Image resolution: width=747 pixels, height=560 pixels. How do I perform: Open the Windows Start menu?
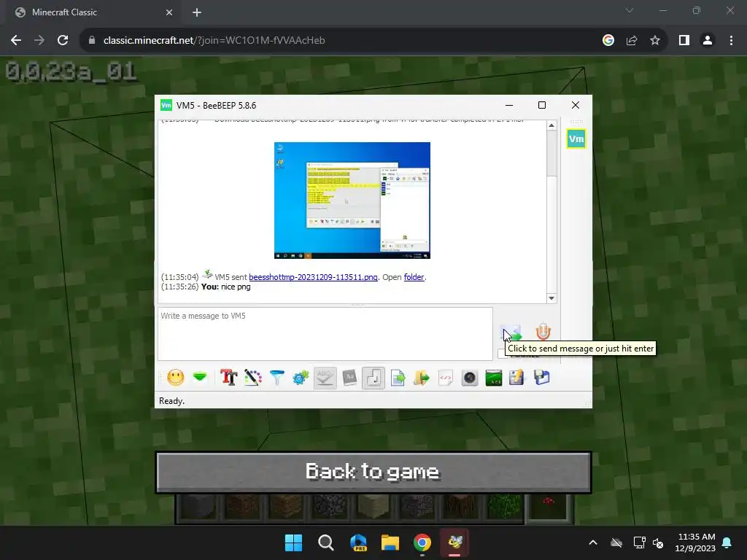point(293,542)
